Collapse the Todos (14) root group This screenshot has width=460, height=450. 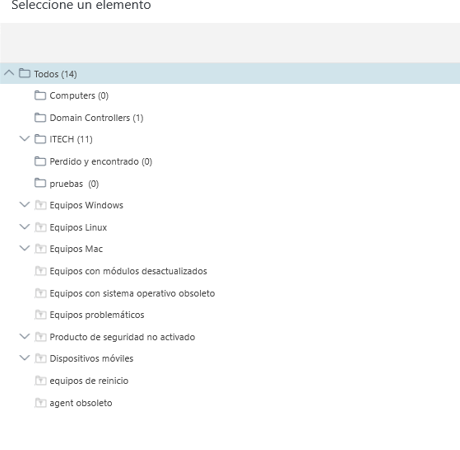9,73
